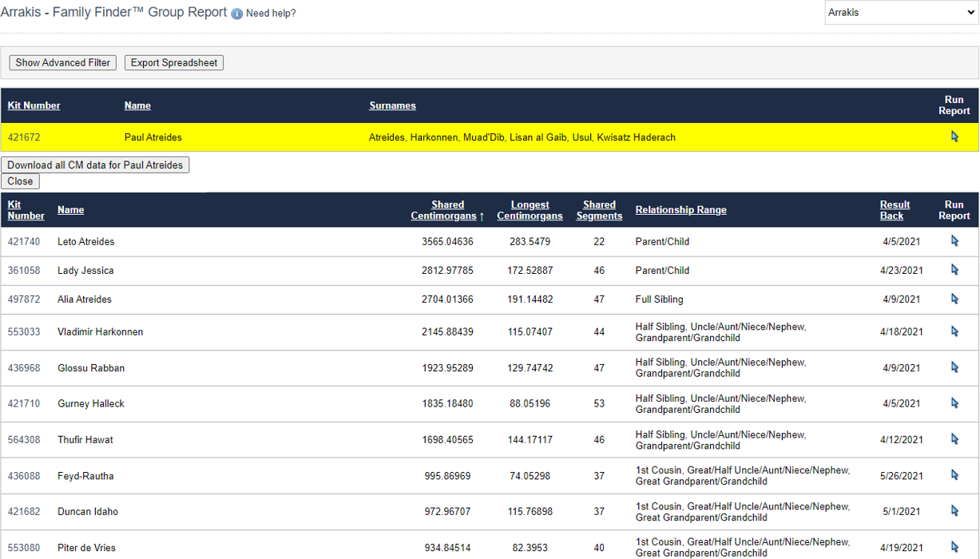Viewport: 980px width, 559px height.
Task: Select kit number 421672
Action: pos(24,137)
